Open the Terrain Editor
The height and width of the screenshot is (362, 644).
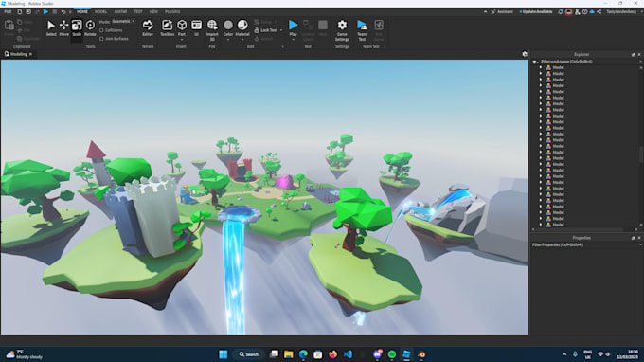pyautogui.click(x=148, y=27)
